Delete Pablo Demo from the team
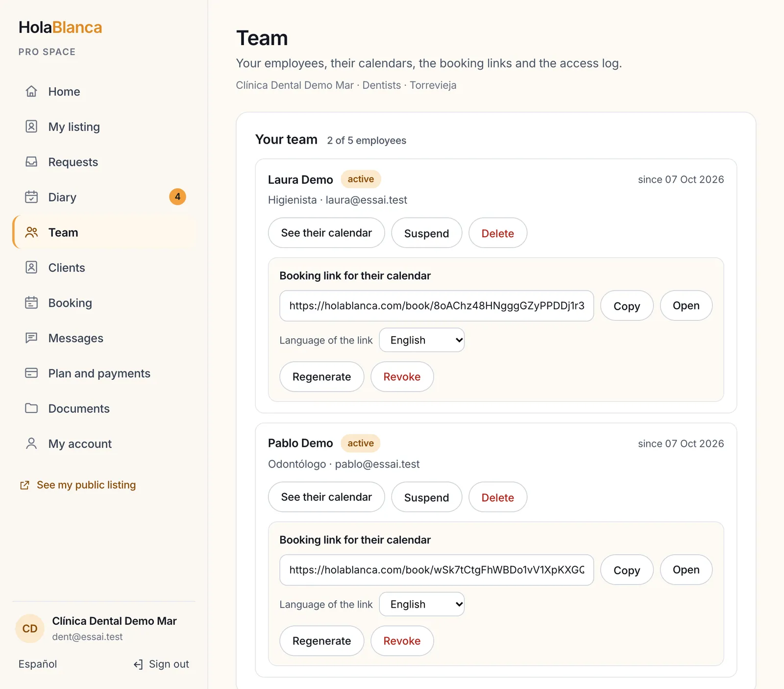The image size is (784, 689). [x=498, y=497]
